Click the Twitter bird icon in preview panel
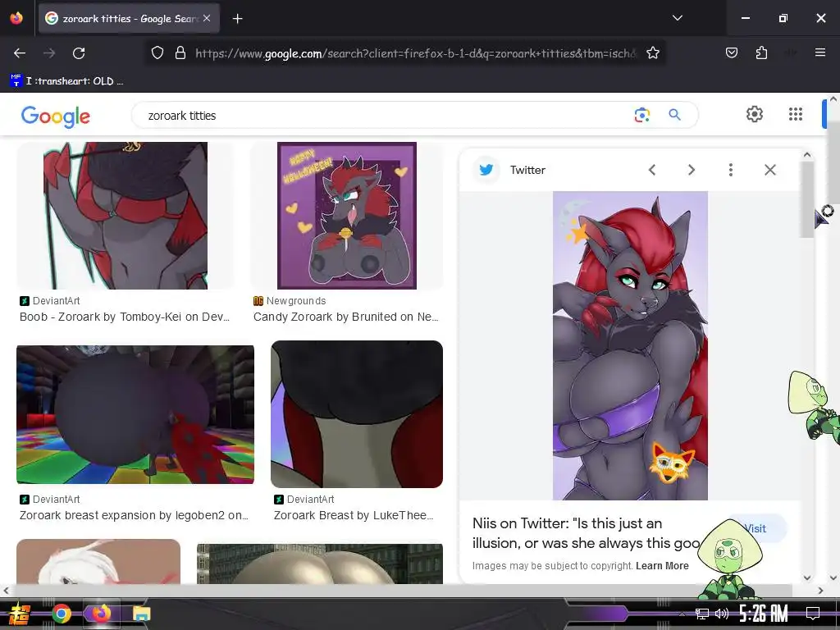Viewport: 840px width, 630px height. point(486,170)
